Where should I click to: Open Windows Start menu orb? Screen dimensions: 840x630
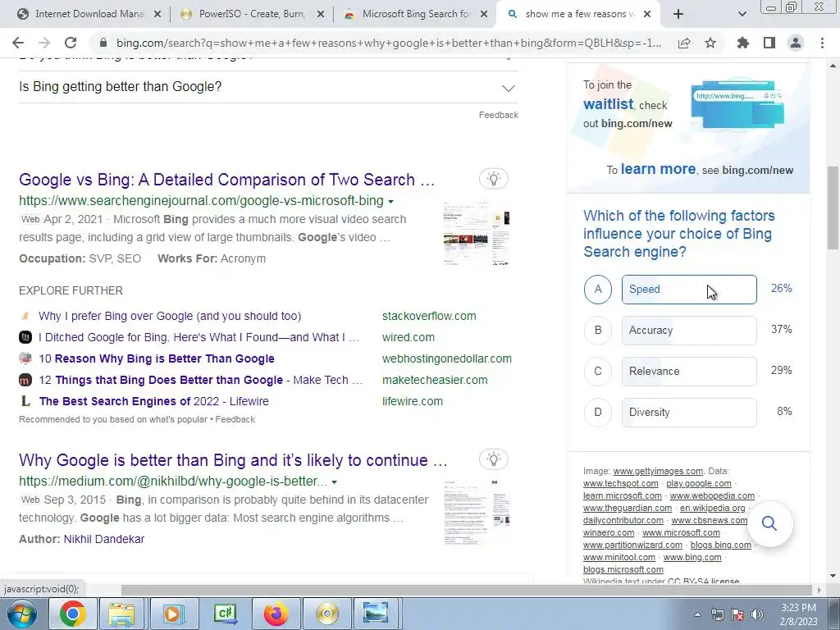pos(21,614)
